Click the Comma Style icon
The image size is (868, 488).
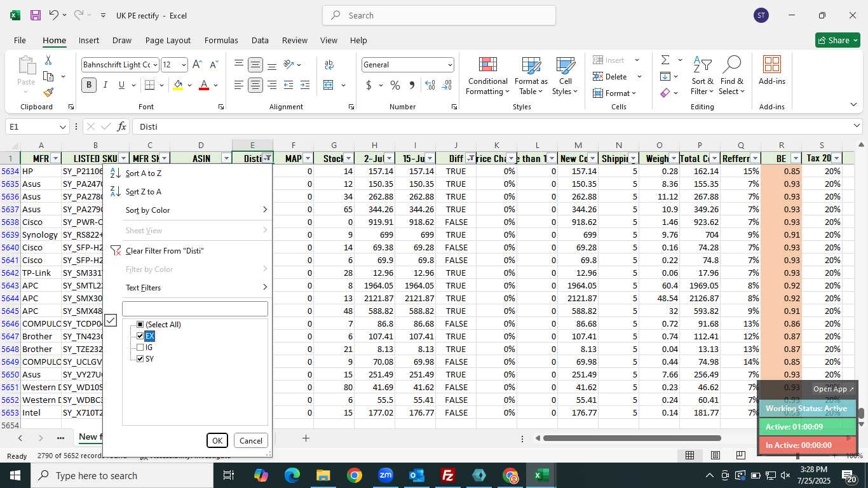(x=412, y=85)
